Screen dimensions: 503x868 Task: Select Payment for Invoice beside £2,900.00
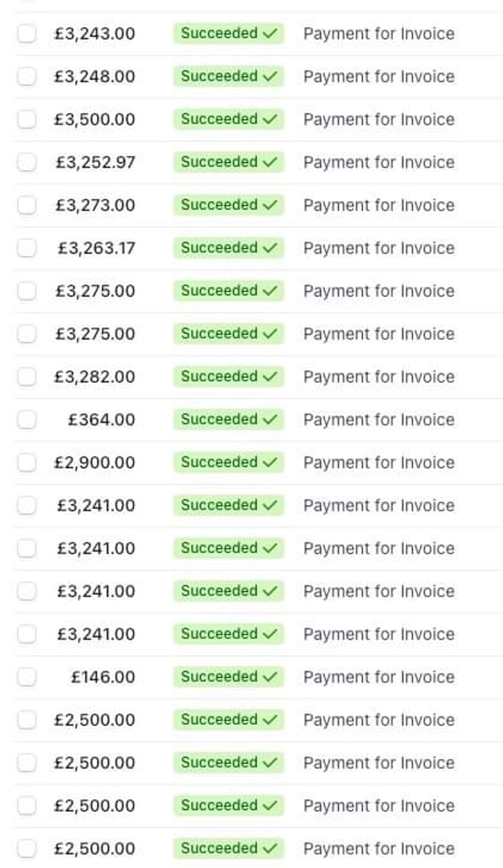click(x=379, y=462)
